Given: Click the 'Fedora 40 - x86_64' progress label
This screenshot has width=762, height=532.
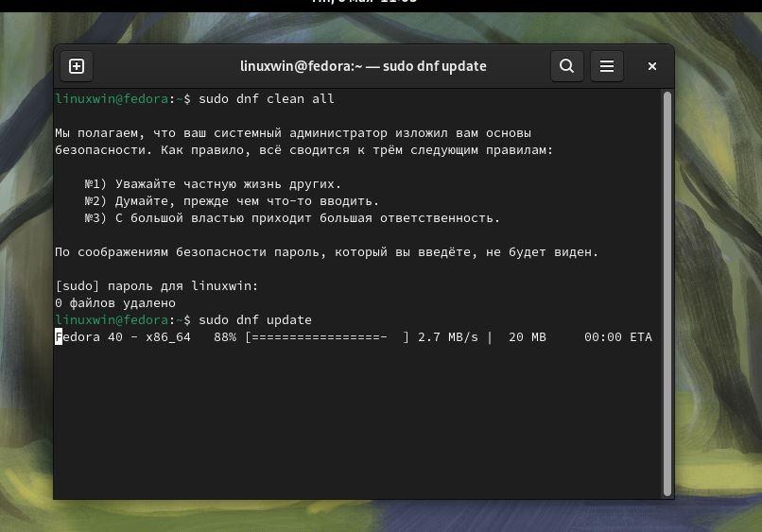Looking at the screenshot, I should 123,337.
